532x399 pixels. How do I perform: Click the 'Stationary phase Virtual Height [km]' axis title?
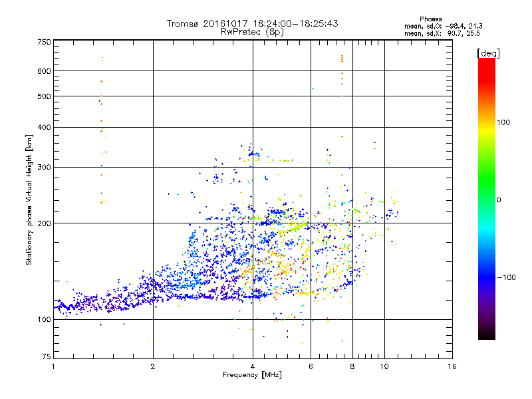pyautogui.click(x=29, y=200)
